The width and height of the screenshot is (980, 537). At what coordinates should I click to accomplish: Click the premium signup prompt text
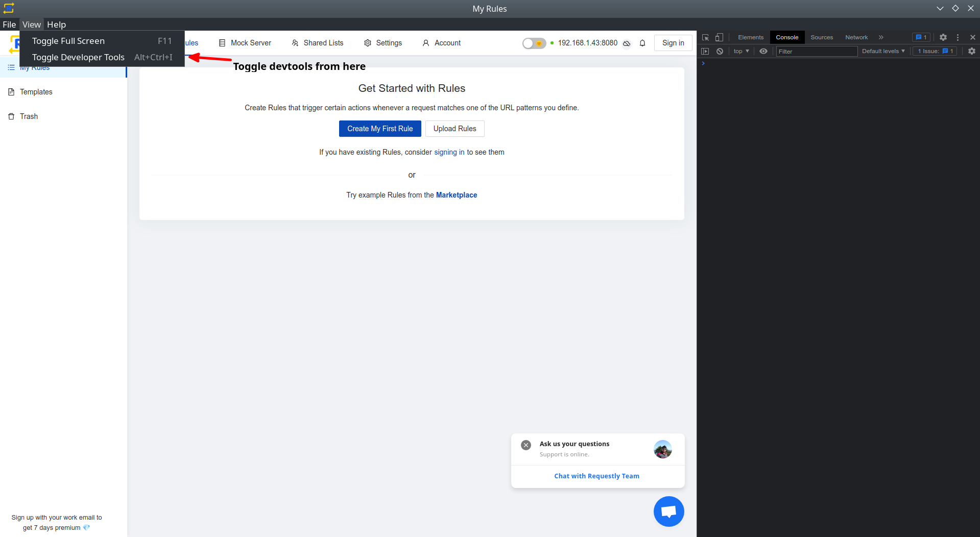tap(57, 523)
